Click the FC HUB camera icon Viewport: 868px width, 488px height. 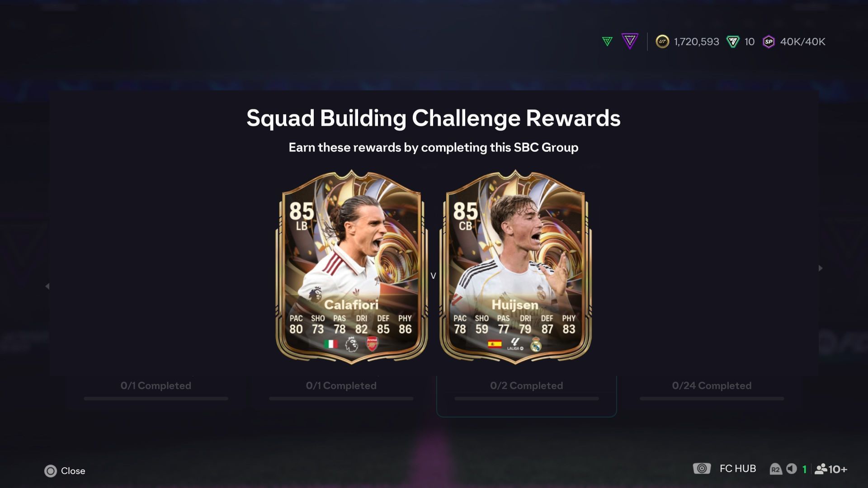[702, 469]
